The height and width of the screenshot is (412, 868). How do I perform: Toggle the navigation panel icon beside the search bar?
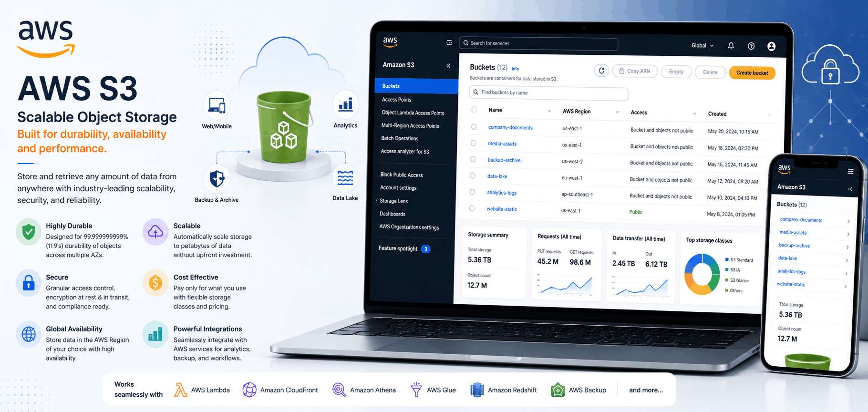click(449, 43)
